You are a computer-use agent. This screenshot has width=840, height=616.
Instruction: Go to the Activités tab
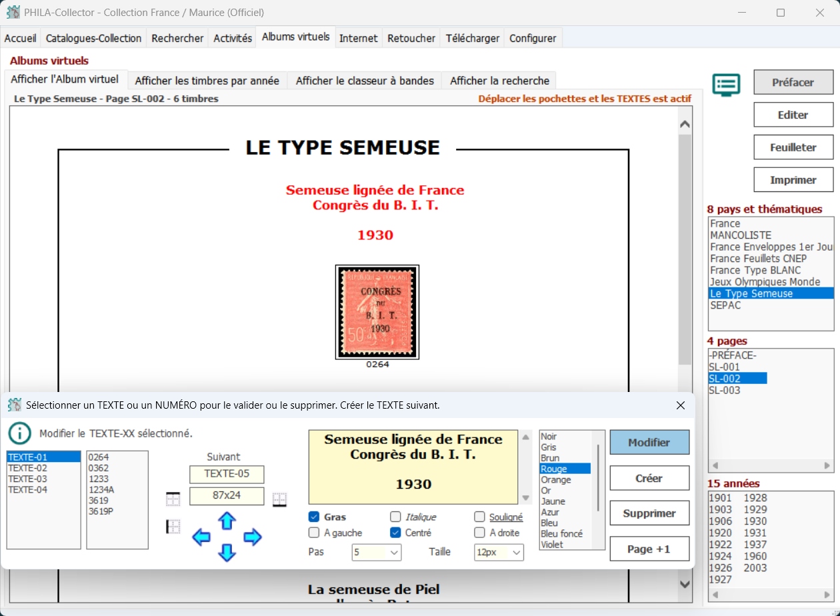(233, 38)
